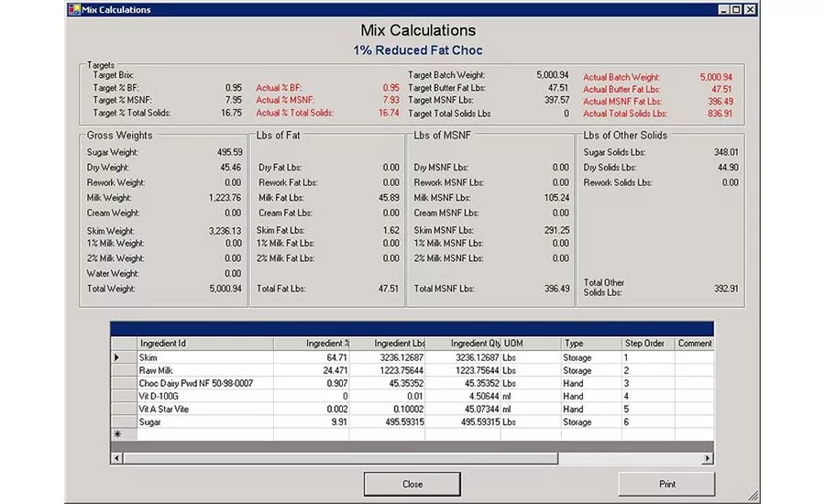Screen dimensions: 825x504
Task: Click the Vit A Star Vite ingredient cell
Action: pos(203,409)
